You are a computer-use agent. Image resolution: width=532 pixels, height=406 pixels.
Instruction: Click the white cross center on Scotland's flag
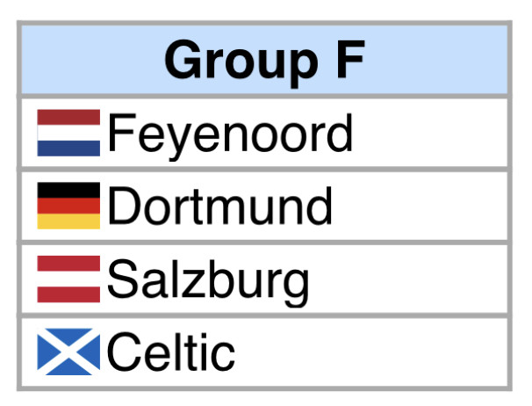pos(68,352)
